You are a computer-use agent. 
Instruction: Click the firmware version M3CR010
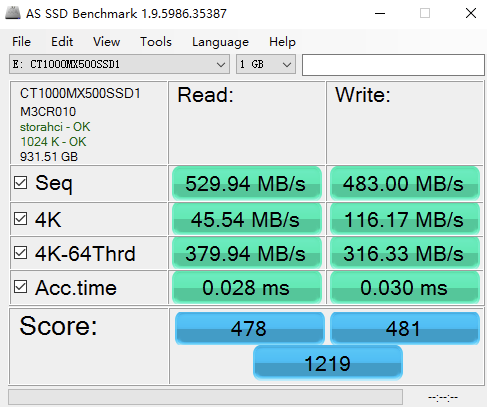[x=48, y=111]
